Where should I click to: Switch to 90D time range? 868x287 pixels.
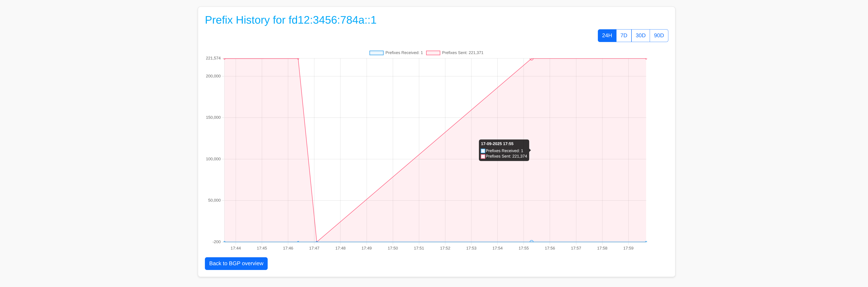coord(658,36)
